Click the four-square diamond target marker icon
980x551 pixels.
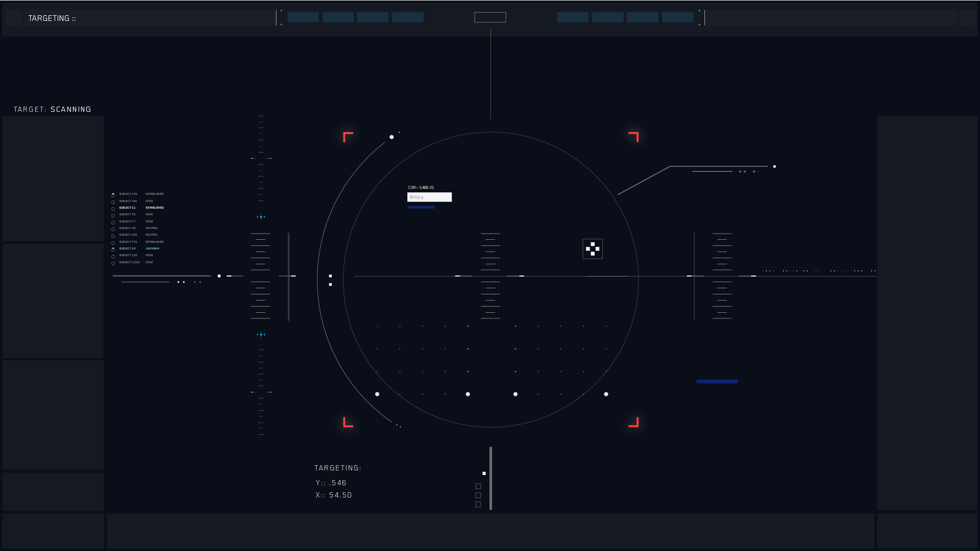pyautogui.click(x=593, y=249)
